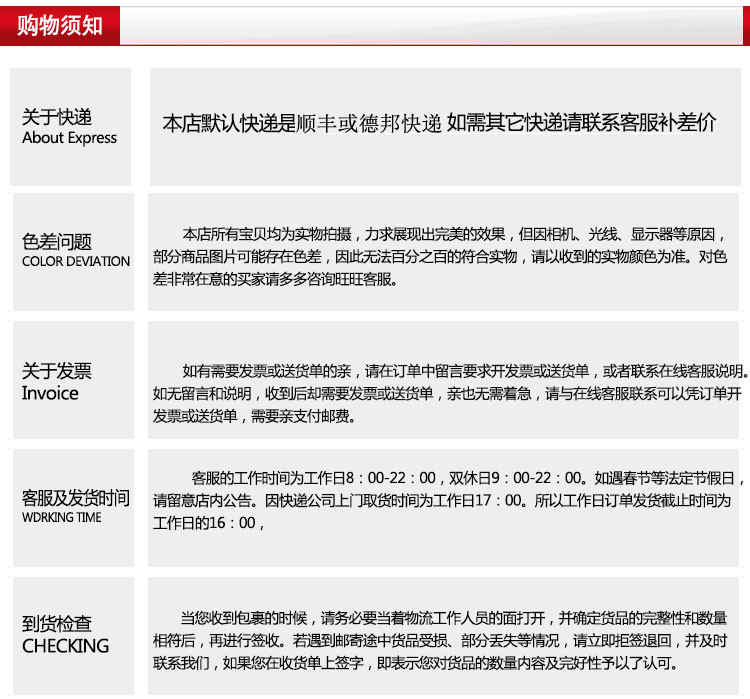Click the invoice request instructions paragraph
This screenshot has height=699, width=750.
447,393
